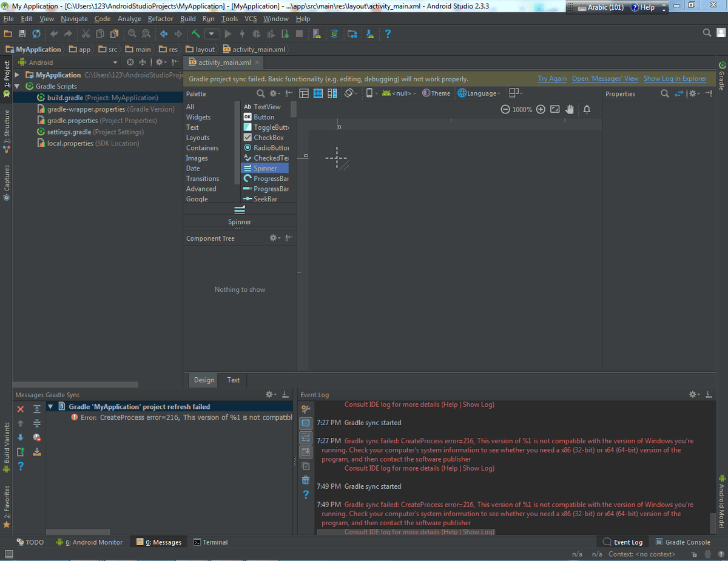
Task: Open the Terminal tool window tab
Action: point(211,542)
